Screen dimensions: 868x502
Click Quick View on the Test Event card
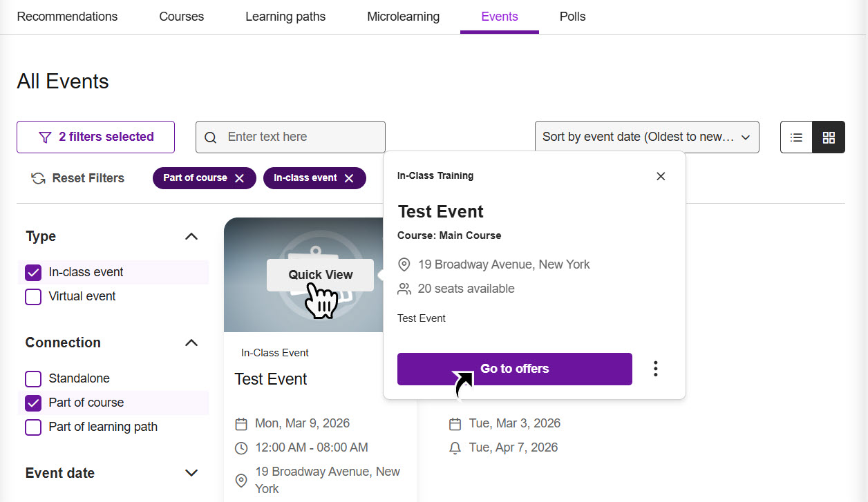(x=319, y=274)
